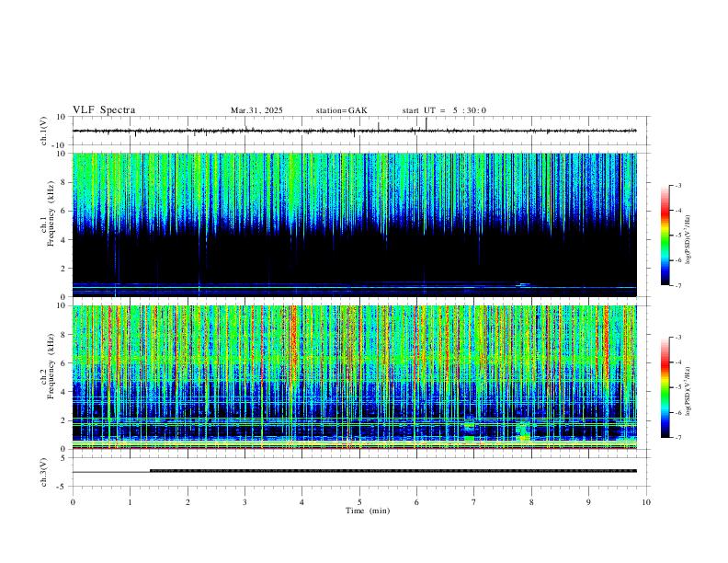
Task: Click the tall spike in ch.1 waveform near minute 6
Action: 427,124
